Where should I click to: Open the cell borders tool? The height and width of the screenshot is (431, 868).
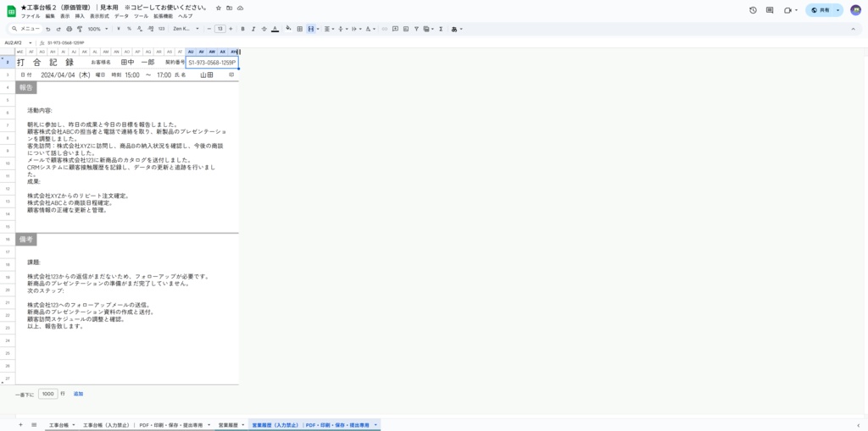[x=299, y=29]
